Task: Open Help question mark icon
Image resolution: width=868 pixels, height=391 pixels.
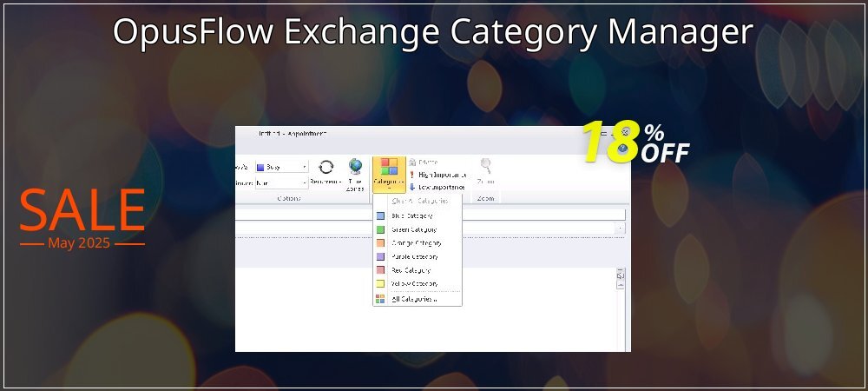Action: pos(623,149)
